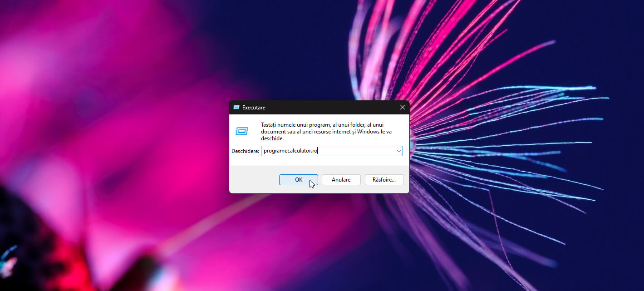The image size is (644, 291).
Task: Click the word Windows in description
Action: (368, 132)
